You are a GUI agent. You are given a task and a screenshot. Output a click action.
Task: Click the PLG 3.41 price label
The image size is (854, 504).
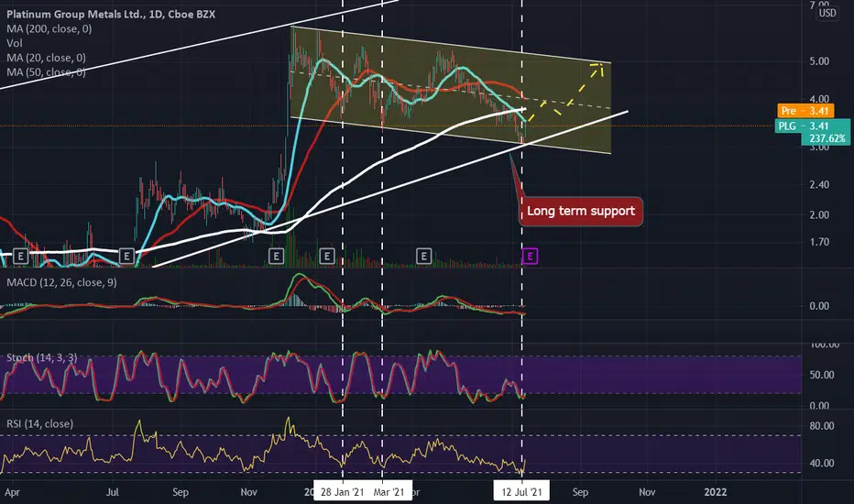804,126
